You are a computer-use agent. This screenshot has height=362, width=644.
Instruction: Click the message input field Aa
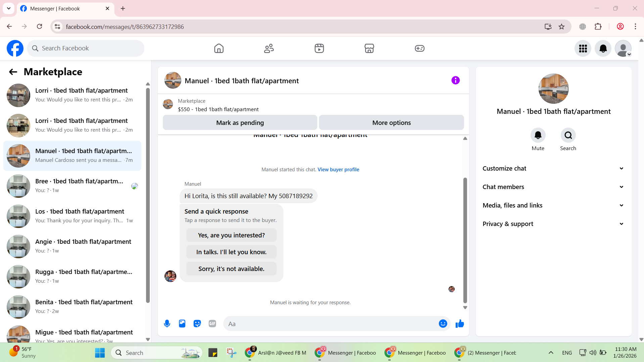pyautogui.click(x=331, y=324)
